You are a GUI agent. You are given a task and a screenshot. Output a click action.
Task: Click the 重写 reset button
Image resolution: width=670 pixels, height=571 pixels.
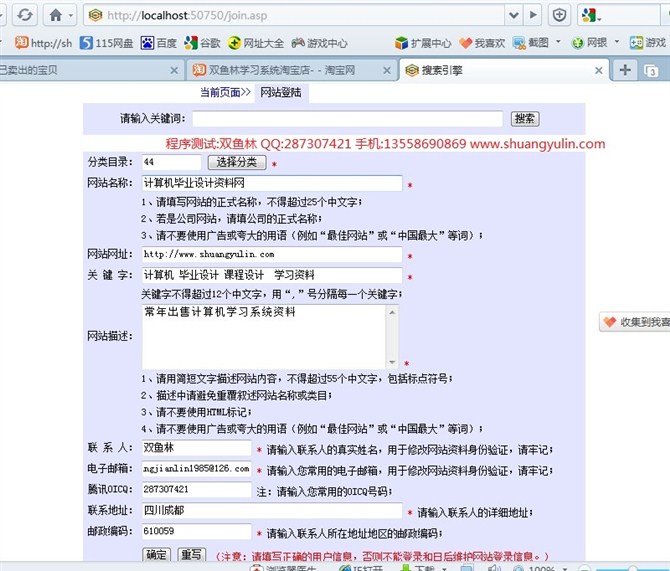click(191, 554)
